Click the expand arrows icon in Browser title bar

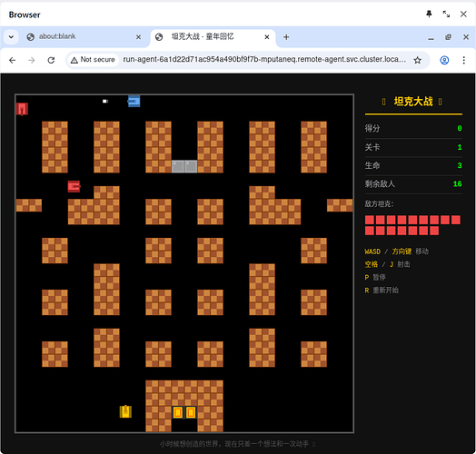click(x=446, y=14)
